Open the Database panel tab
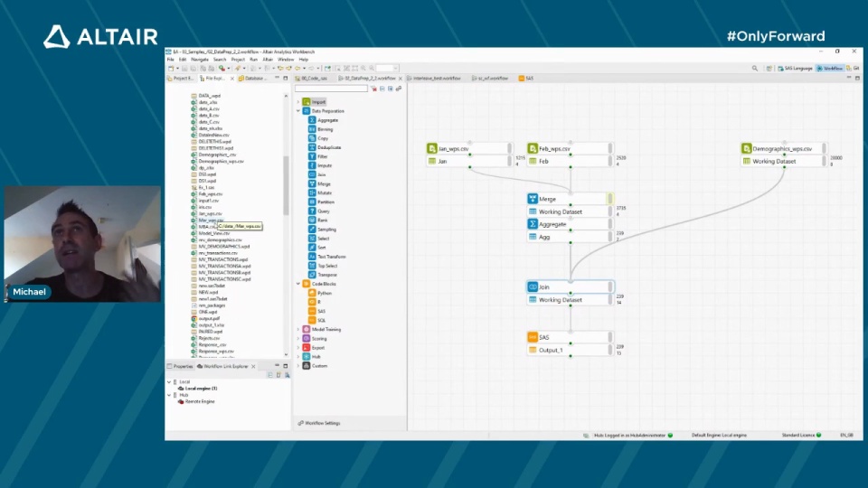This screenshot has width=868, height=488. pyautogui.click(x=252, y=79)
